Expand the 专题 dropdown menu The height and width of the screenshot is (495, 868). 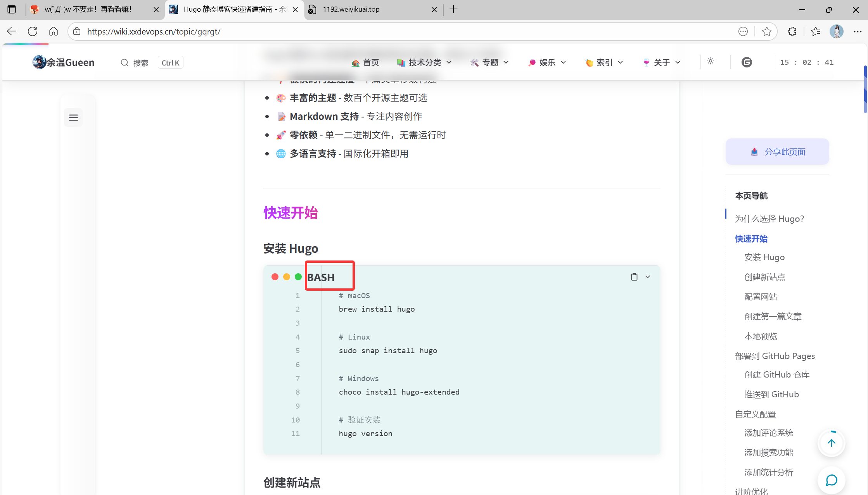489,62
